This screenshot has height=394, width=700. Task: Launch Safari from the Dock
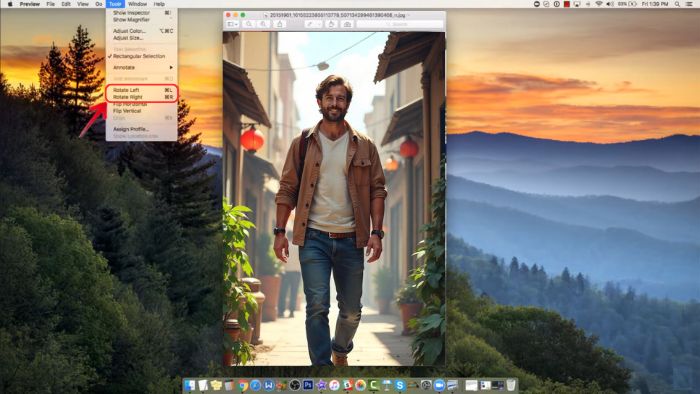point(256,385)
